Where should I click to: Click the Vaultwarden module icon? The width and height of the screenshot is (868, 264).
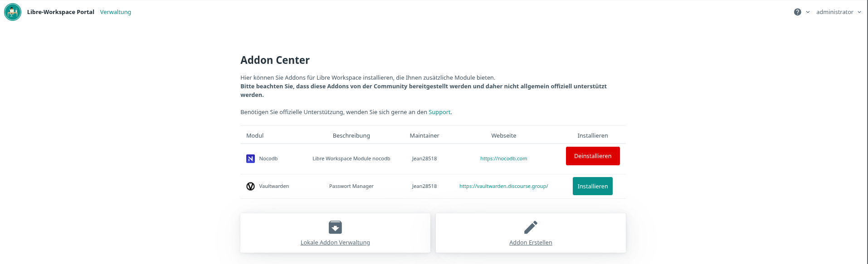click(250, 186)
